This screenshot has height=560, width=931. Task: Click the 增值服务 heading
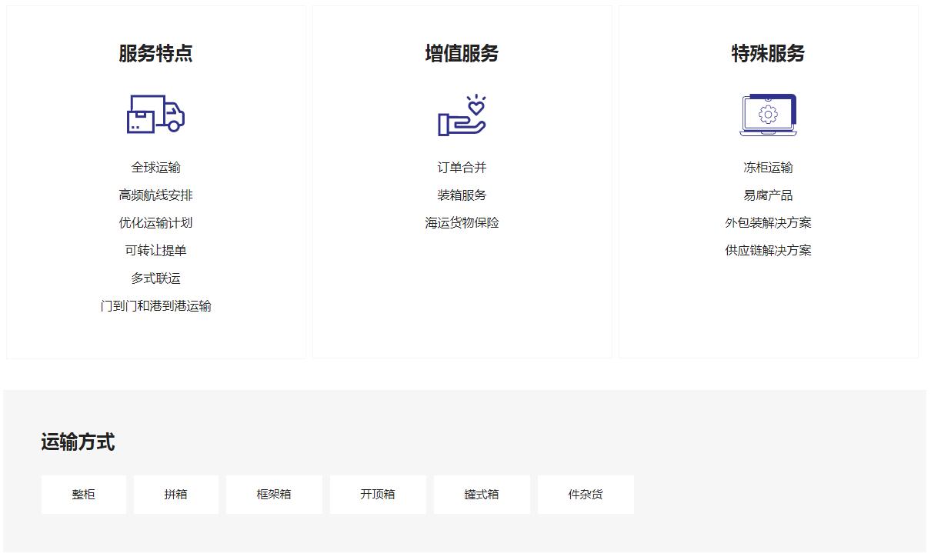coord(462,53)
